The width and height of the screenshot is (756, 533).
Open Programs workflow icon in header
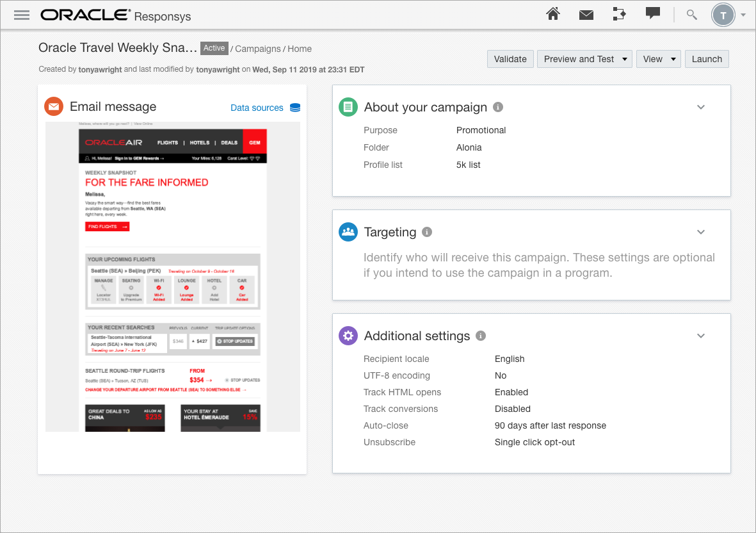pos(619,14)
